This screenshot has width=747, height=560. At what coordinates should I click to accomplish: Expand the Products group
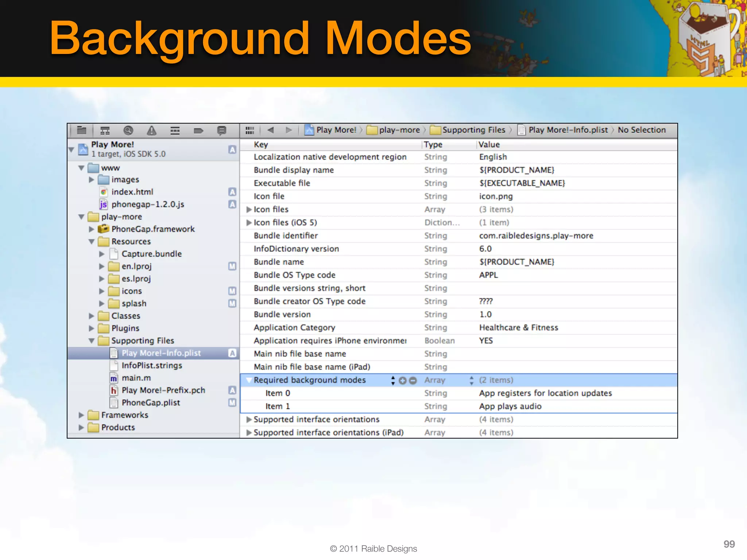point(81,428)
